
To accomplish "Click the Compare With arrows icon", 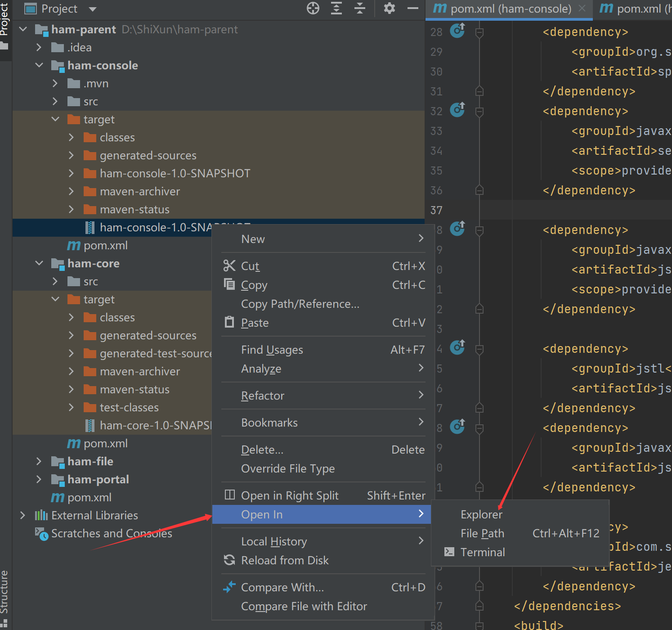I will click(x=229, y=587).
